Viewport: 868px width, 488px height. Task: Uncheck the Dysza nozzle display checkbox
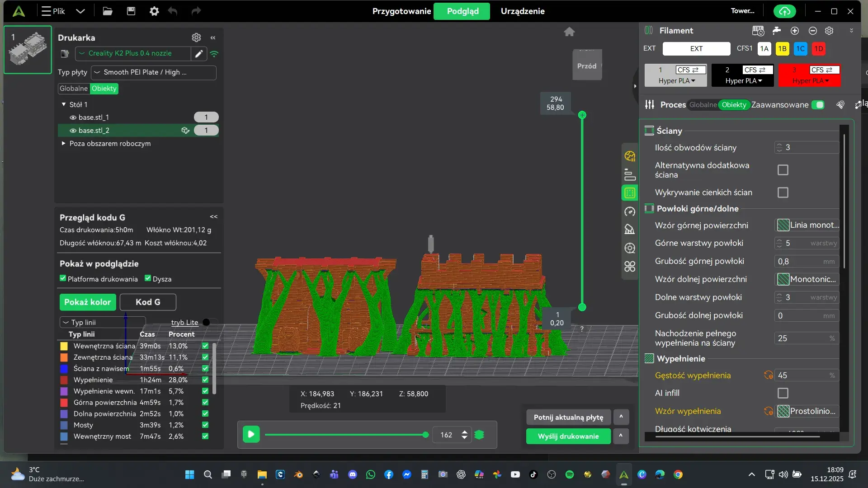click(x=148, y=278)
